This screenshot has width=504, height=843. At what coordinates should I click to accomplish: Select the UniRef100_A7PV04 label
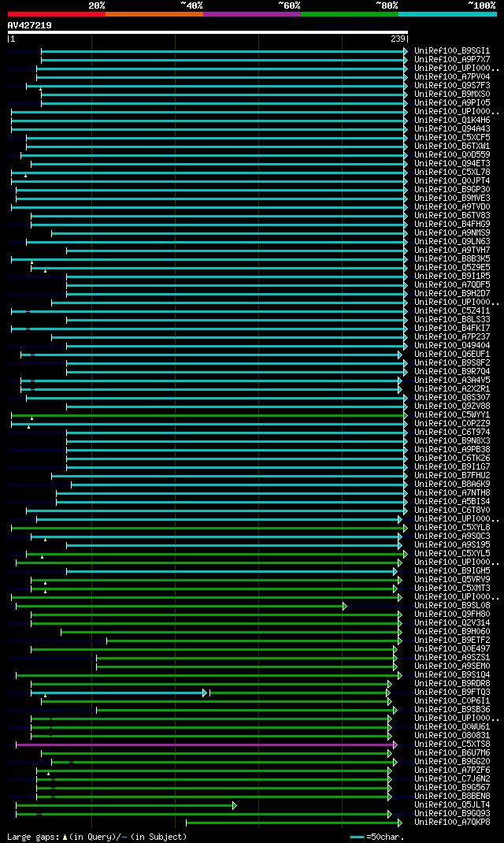click(x=452, y=77)
